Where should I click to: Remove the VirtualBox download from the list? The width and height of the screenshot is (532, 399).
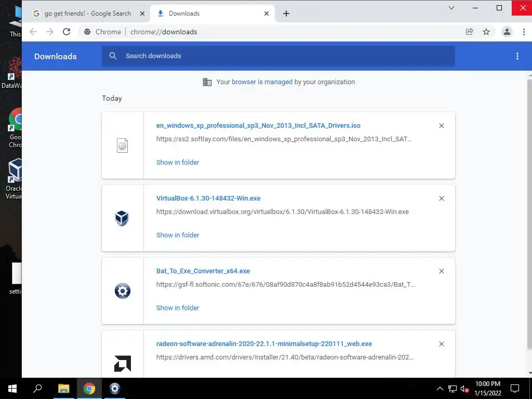(442, 198)
